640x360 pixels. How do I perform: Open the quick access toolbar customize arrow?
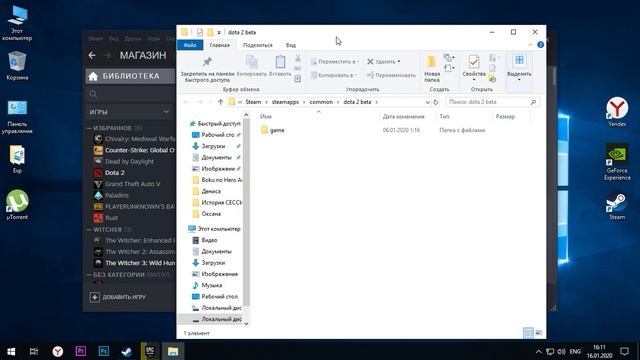(x=219, y=32)
